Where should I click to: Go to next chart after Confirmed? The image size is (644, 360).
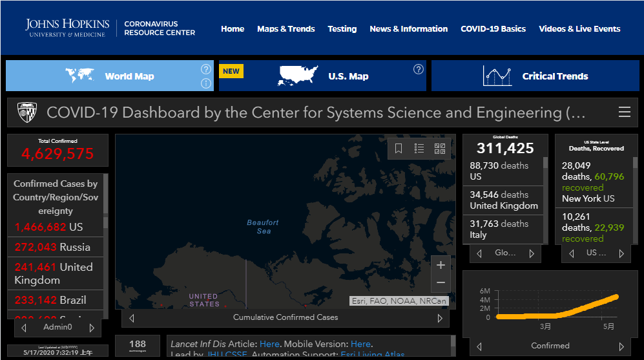coord(621,346)
